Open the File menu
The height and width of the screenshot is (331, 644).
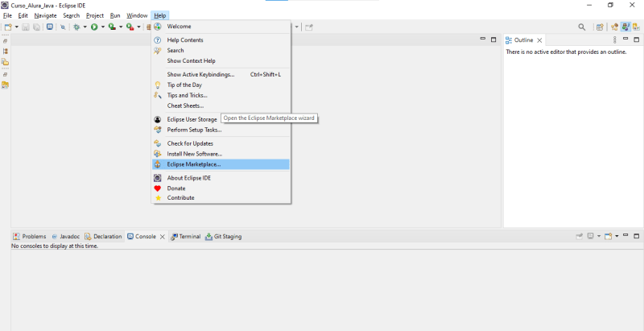pyautogui.click(x=7, y=15)
